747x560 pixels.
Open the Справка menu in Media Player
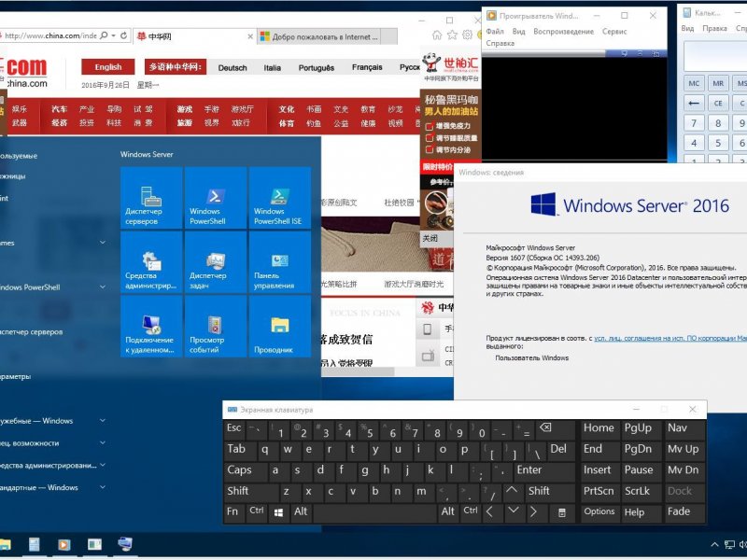pyautogui.click(x=500, y=43)
